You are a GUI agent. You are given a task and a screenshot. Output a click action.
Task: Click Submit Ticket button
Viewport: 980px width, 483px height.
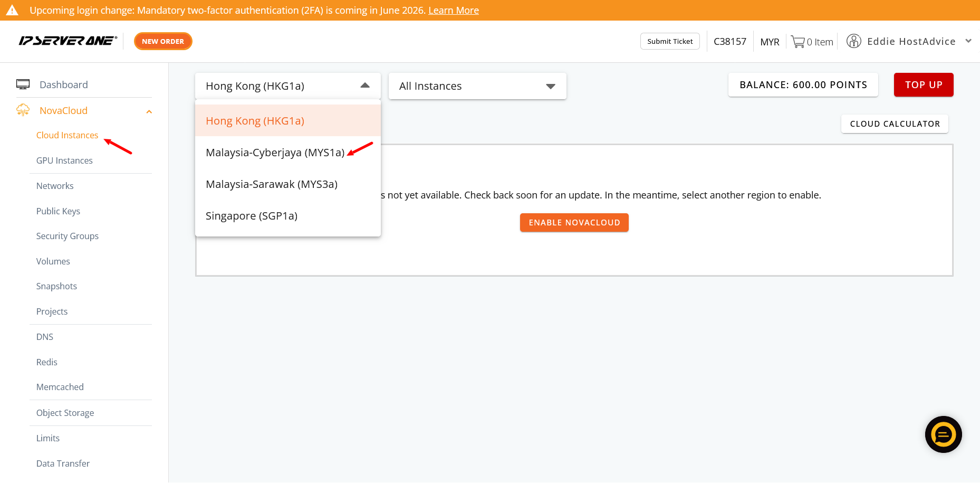point(670,41)
